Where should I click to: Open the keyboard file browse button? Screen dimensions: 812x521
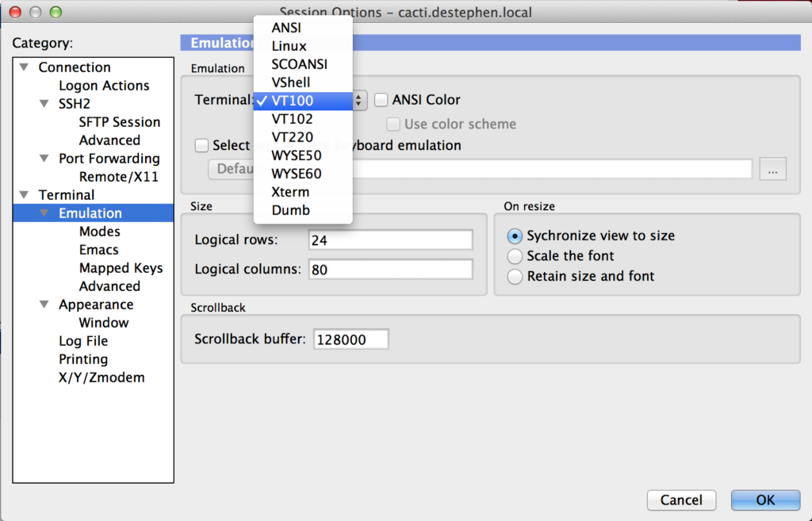pos(772,170)
